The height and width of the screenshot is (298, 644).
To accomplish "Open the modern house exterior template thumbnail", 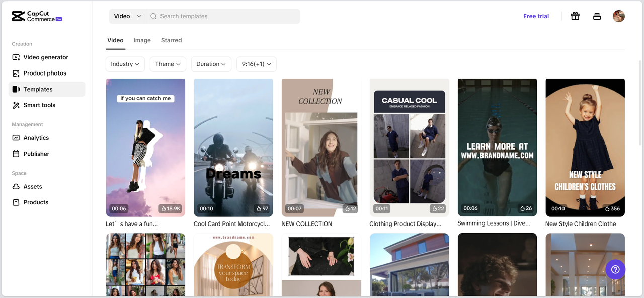I will (x=409, y=265).
